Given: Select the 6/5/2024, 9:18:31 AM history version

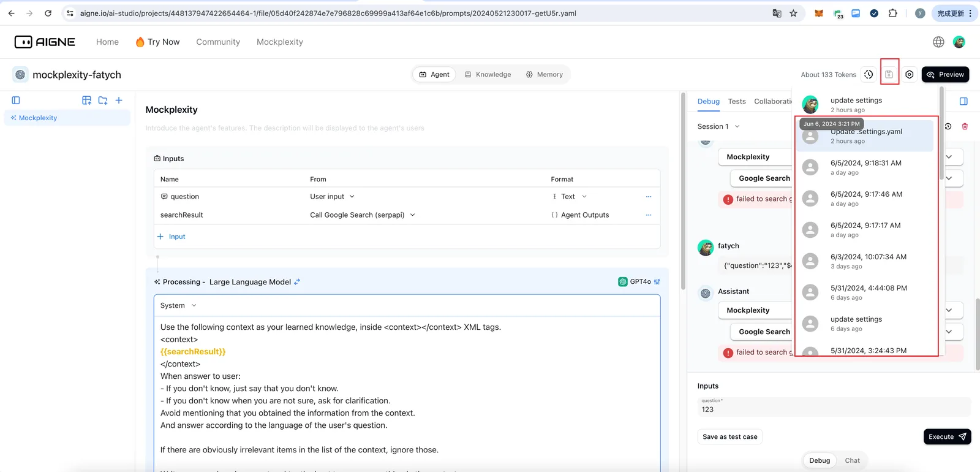Looking at the screenshot, I should click(x=865, y=167).
